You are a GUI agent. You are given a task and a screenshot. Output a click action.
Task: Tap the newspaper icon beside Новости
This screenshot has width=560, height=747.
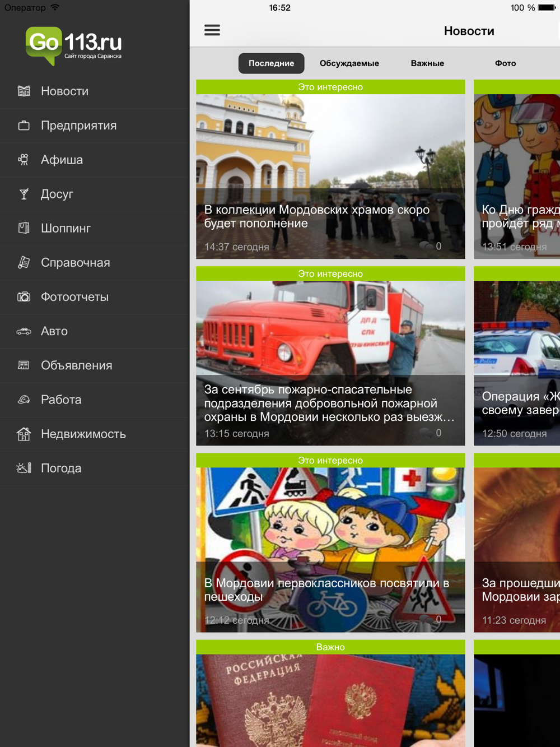pos(24,91)
